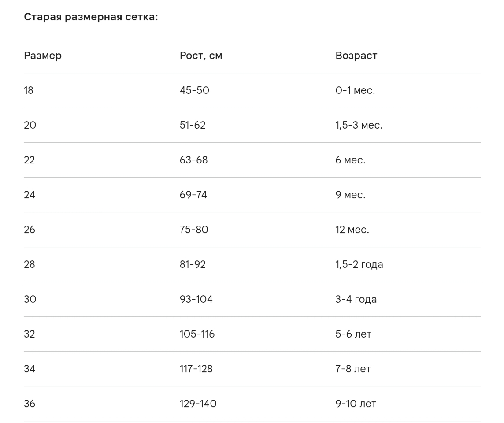Click size 30 cell
This screenshot has width=504, height=423.
[x=30, y=299]
